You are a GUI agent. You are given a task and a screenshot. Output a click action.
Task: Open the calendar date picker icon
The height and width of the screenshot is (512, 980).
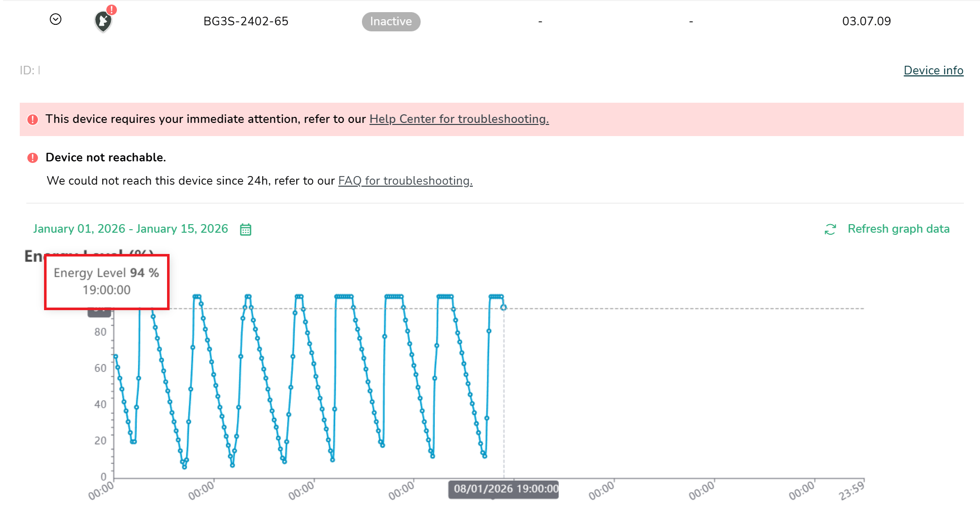(246, 230)
